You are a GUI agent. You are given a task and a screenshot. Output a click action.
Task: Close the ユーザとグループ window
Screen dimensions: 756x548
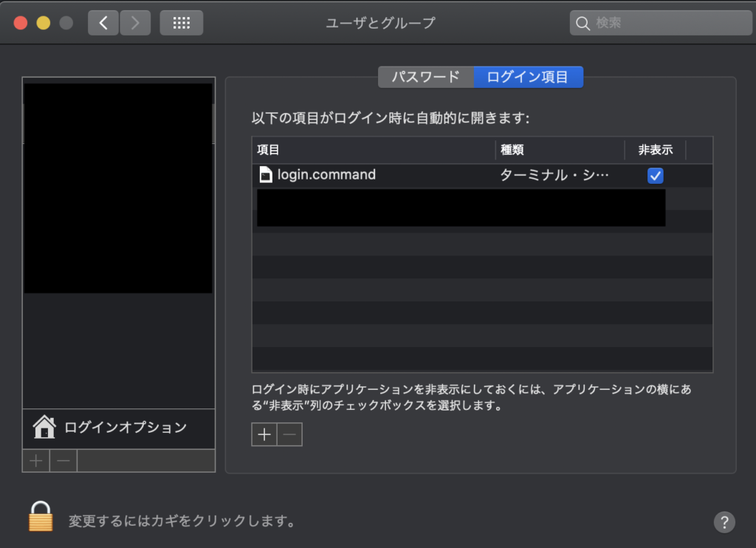pyautogui.click(x=21, y=23)
